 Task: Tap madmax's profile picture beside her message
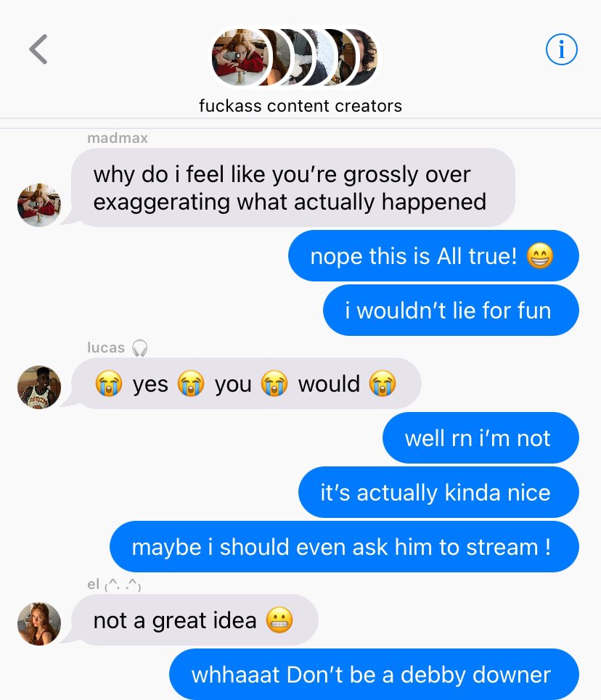[39, 205]
